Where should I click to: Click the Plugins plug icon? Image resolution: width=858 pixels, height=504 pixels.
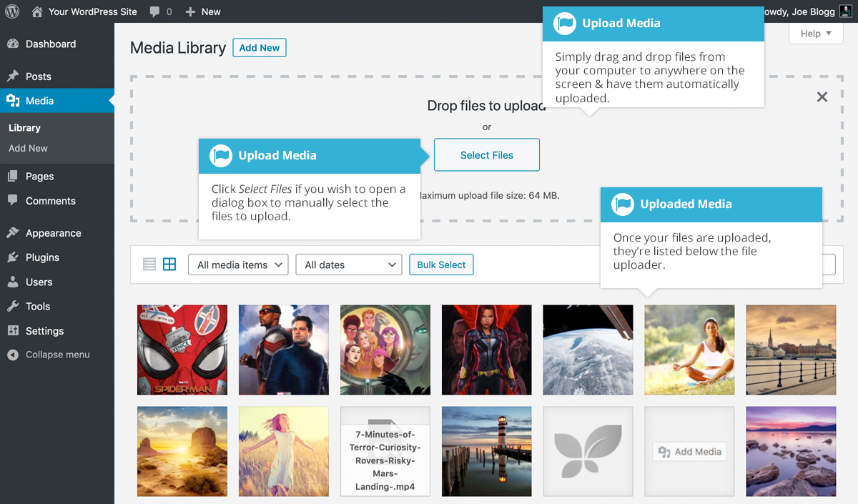13,257
